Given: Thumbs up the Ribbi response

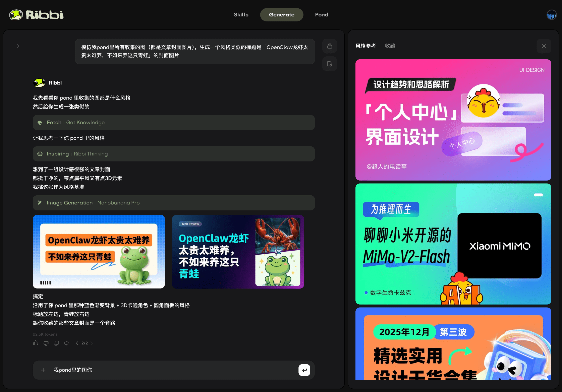Looking at the screenshot, I should pos(36,343).
